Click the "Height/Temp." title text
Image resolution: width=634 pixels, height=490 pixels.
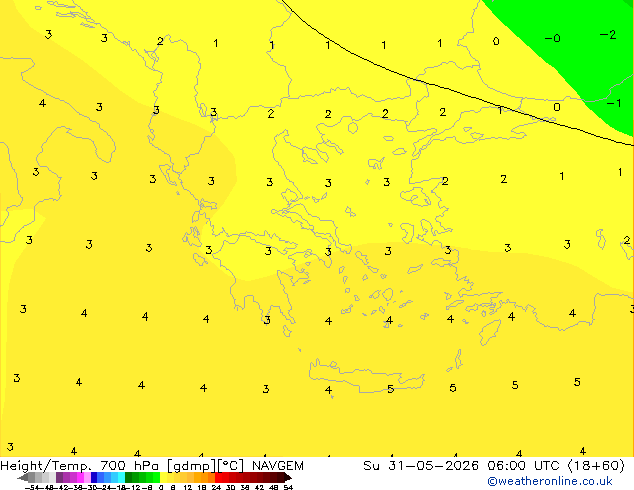pos(46,466)
